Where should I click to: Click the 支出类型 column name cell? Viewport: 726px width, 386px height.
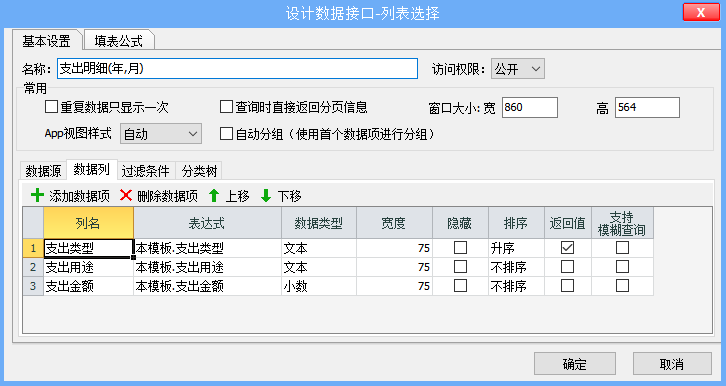(88, 248)
